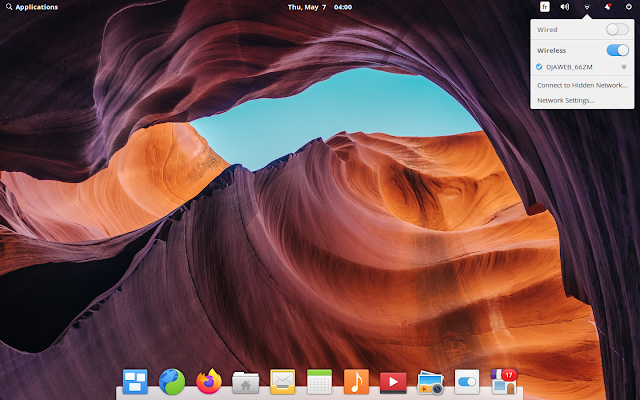Open the Applications launcher menu
Screen dimensions: 640x400
pyautogui.click(x=32, y=7)
